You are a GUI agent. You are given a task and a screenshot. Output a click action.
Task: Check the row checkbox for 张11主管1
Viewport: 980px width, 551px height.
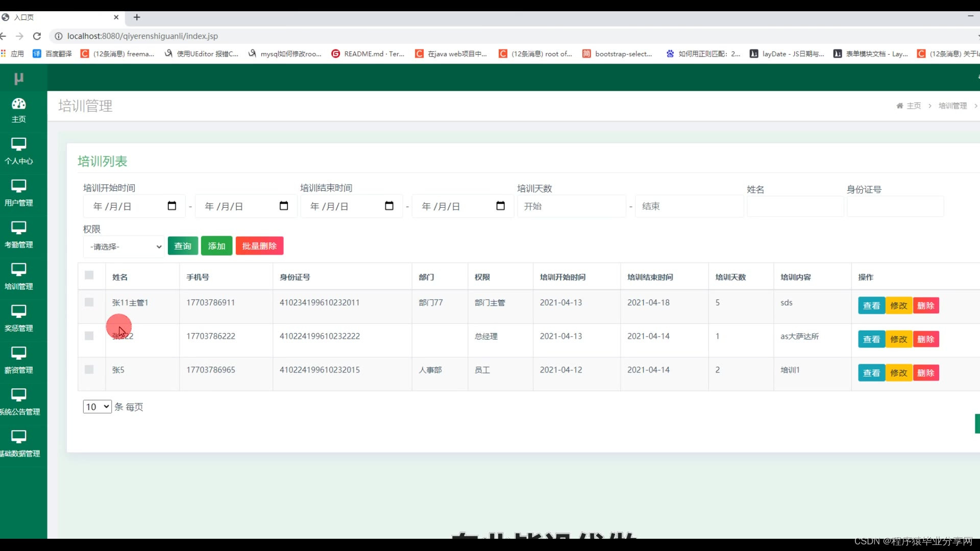89,303
